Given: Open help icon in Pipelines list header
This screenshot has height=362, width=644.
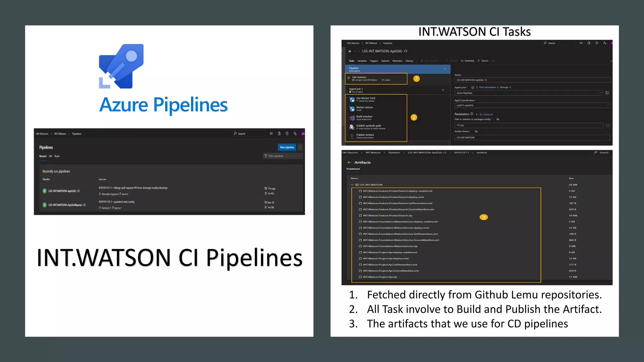Looking at the screenshot, I should pos(287,134).
